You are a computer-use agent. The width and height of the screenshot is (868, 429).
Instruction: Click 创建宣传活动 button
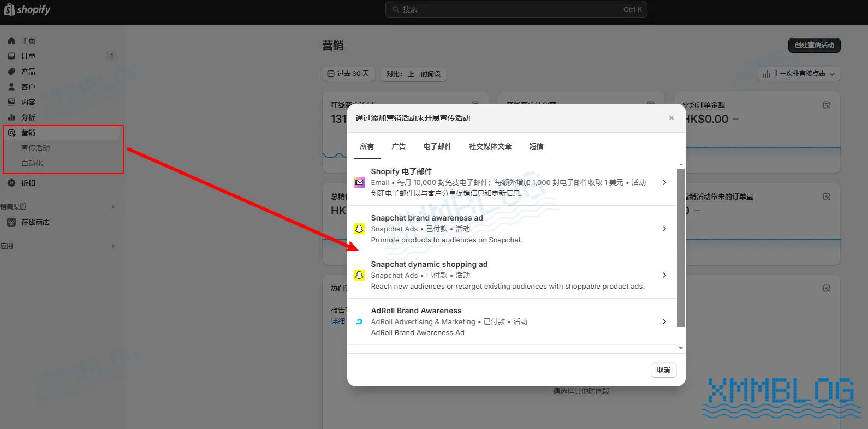[x=815, y=45]
